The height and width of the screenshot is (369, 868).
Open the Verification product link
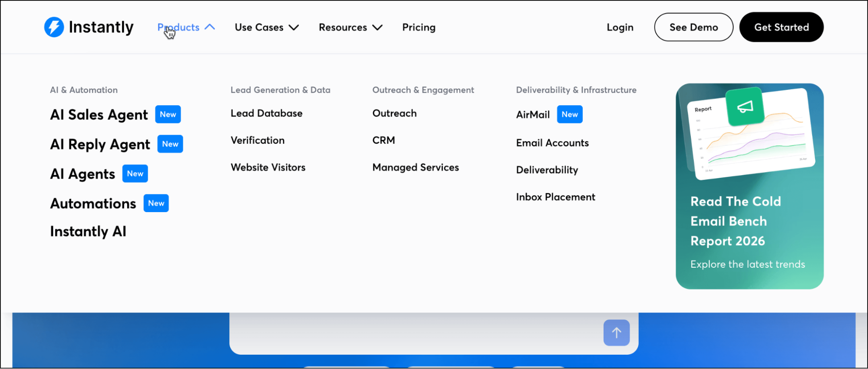[257, 140]
